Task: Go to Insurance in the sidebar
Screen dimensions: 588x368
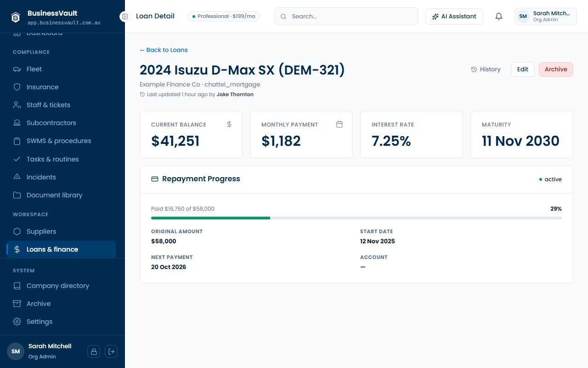Action: tap(61, 87)
